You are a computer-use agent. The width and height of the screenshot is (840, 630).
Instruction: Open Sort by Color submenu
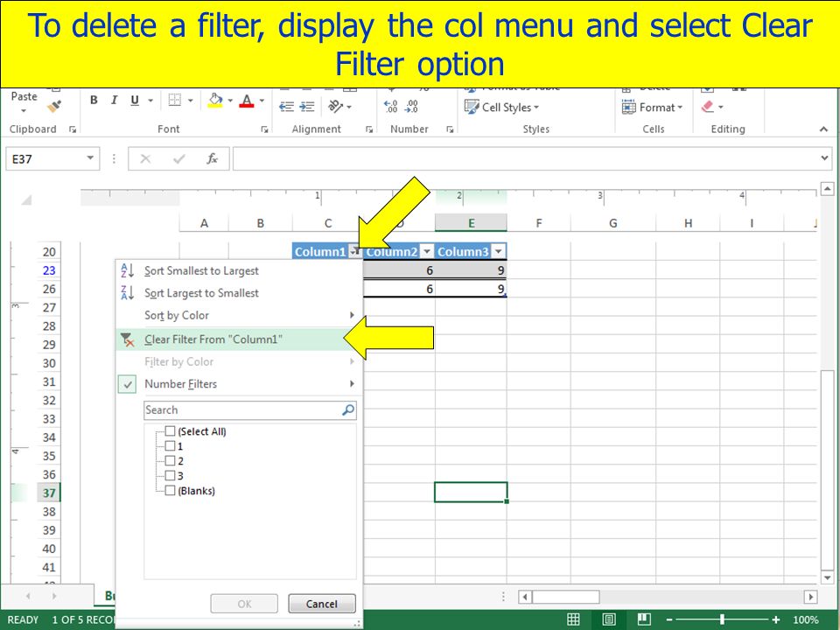point(239,315)
